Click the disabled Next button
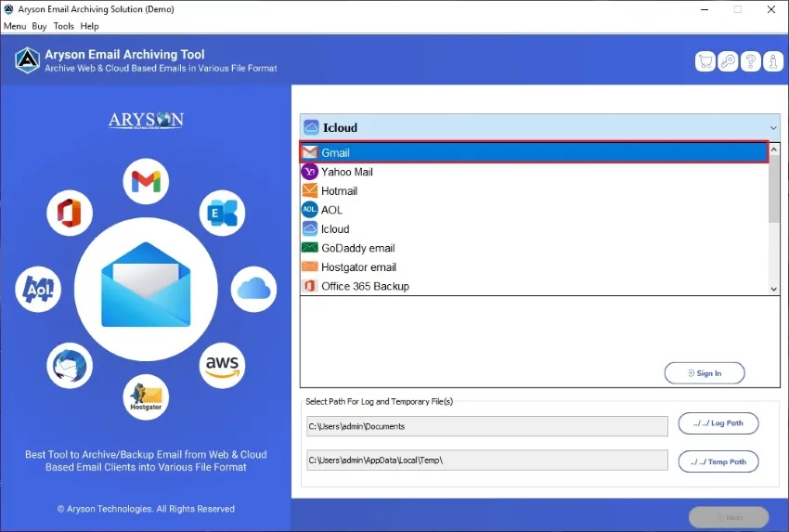This screenshot has width=789, height=532. 729,517
